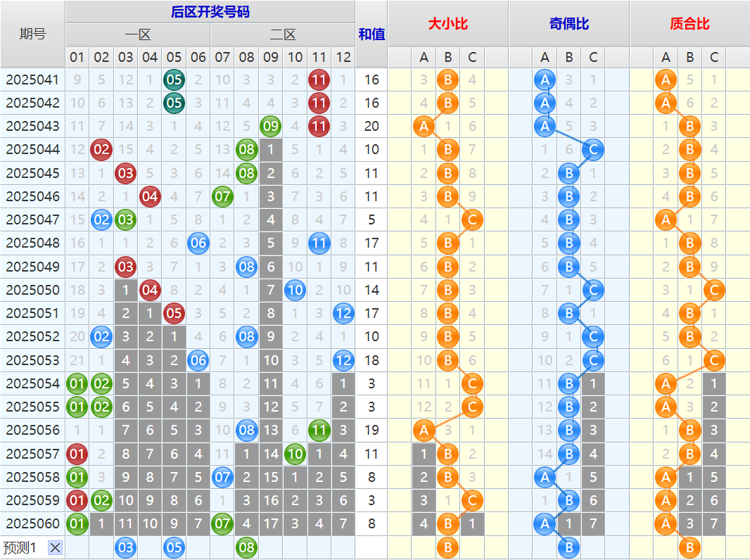Select the 二区 section header
This screenshot has height=560, width=750.
283,34
